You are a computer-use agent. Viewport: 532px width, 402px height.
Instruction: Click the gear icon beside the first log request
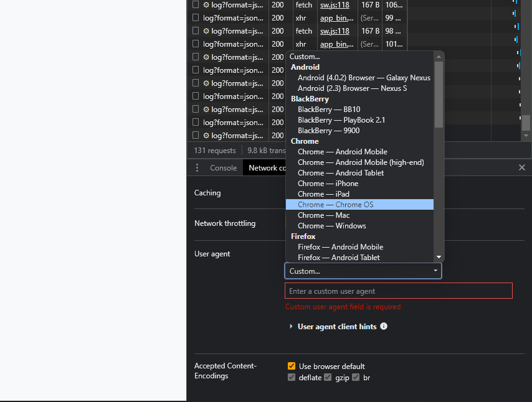206,5
